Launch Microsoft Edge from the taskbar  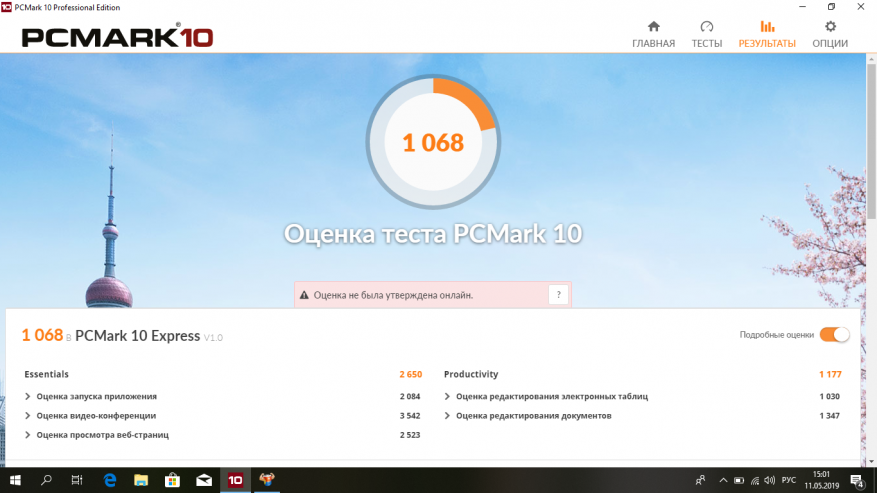point(110,480)
